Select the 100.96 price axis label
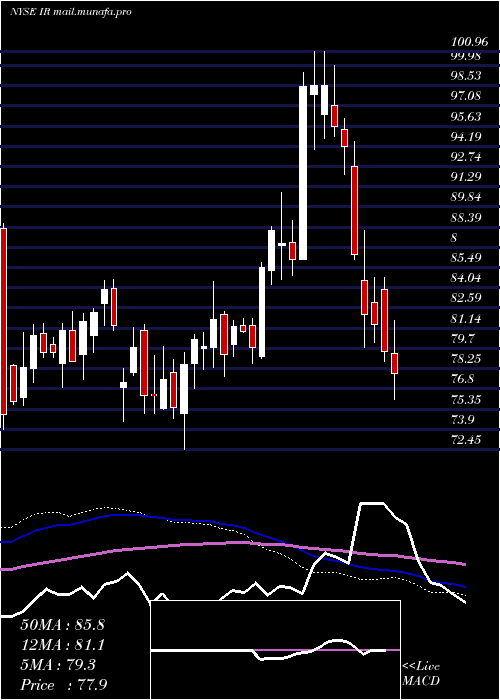The height and width of the screenshot is (700, 500). pyautogui.click(x=469, y=43)
